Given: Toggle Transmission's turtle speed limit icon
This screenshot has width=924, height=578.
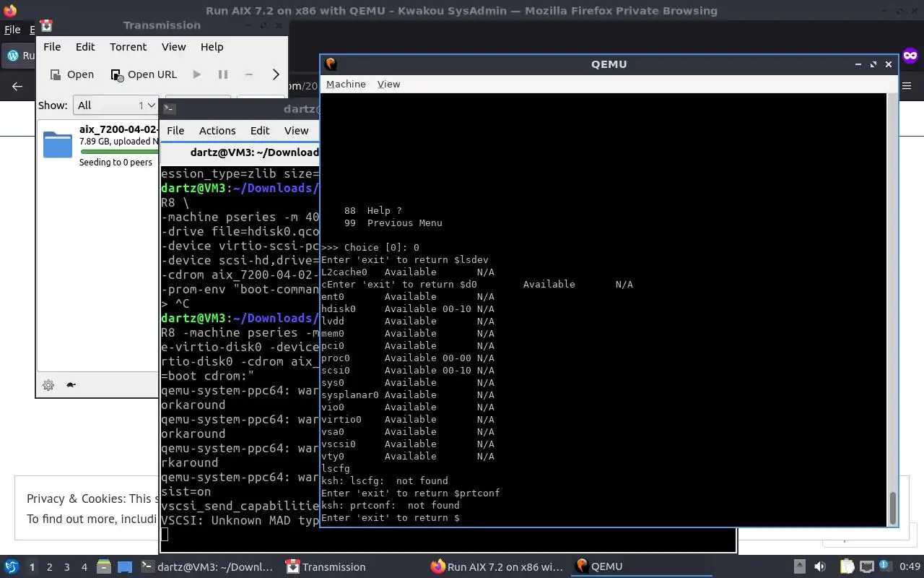Looking at the screenshot, I should pos(71,385).
